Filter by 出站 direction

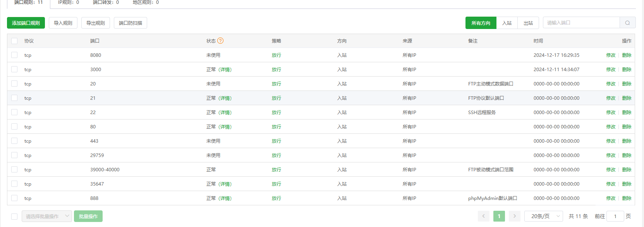click(x=528, y=23)
